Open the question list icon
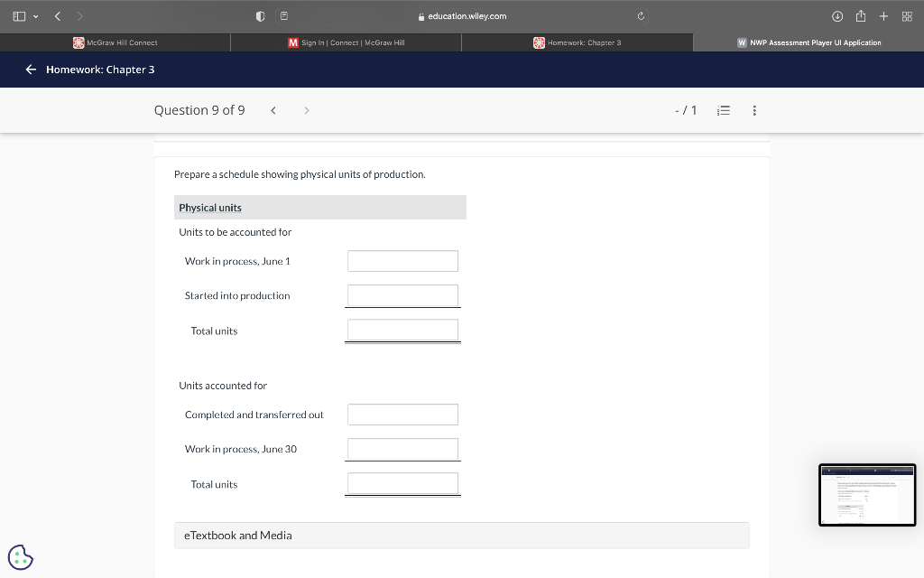The width and height of the screenshot is (924, 578). tap(724, 110)
